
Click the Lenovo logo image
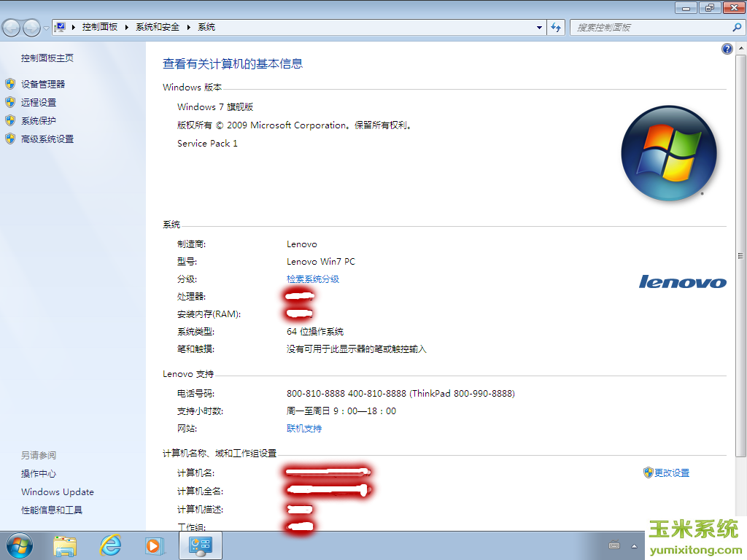pyautogui.click(x=683, y=281)
